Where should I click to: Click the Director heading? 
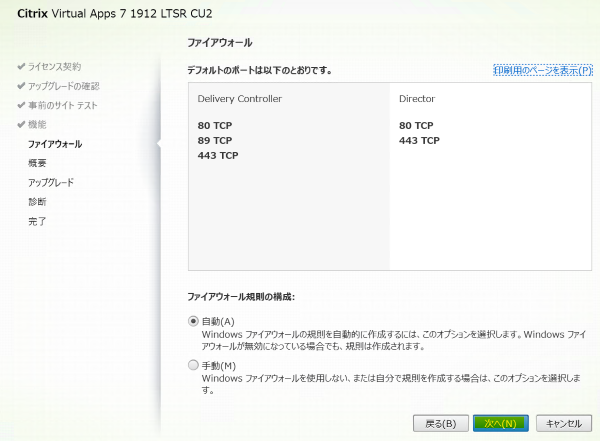[x=417, y=99]
